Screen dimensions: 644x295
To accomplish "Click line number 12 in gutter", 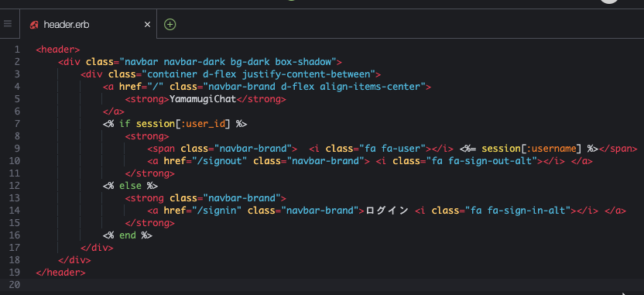I will click(x=15, y=186).
